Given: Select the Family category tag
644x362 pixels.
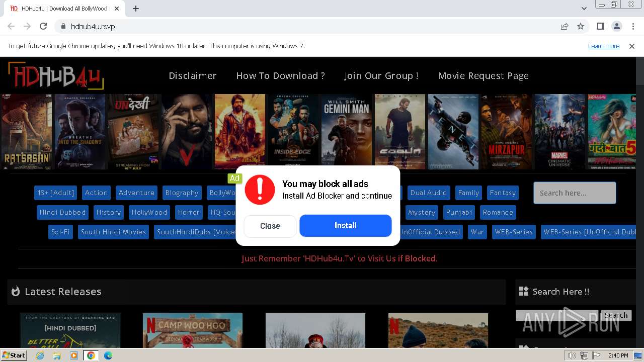Looking at the screenshot, I should click(468, 193).
